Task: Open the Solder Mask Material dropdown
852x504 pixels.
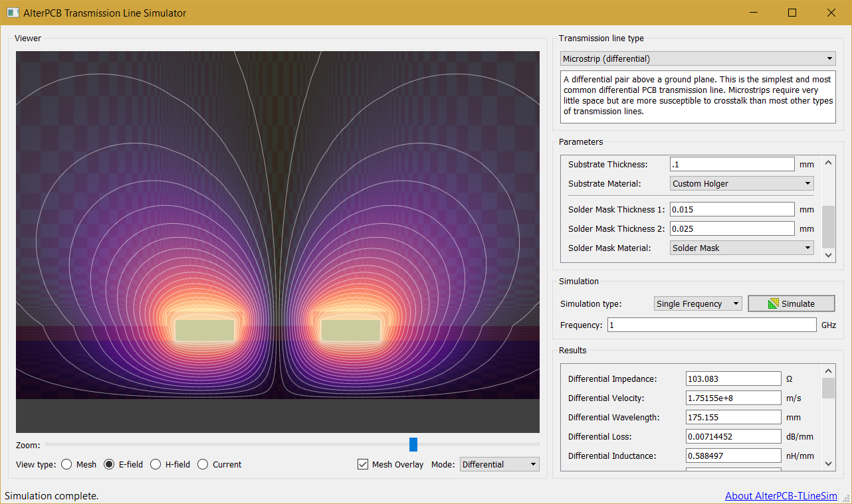Action: [x=742, y=248]
